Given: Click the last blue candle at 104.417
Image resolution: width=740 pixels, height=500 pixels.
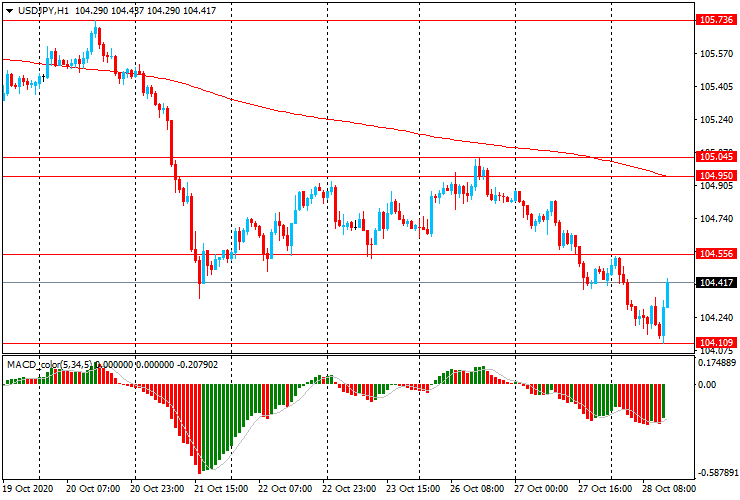Looking at the screenshot, I should click(668, 294).
